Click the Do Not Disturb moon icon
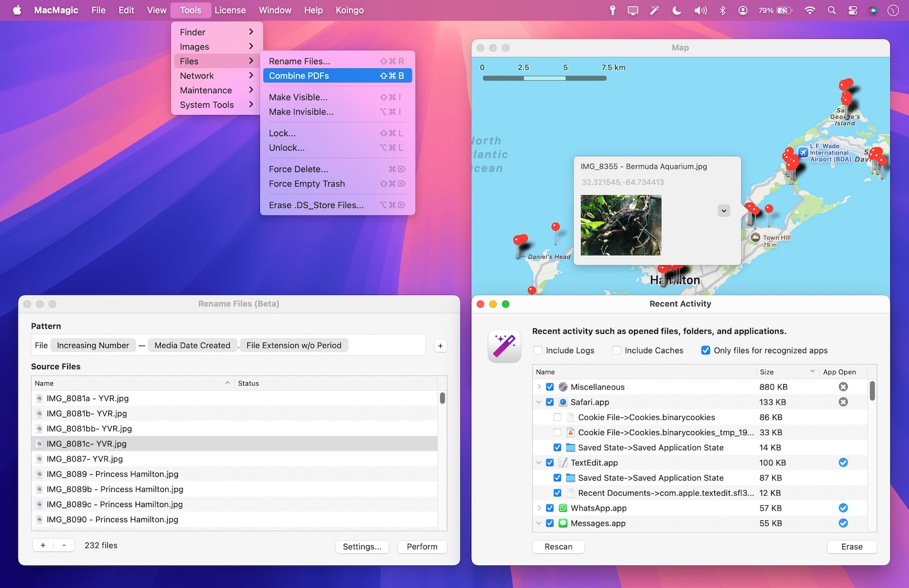Viewport: 909px width, 588px height. point(677,10)
